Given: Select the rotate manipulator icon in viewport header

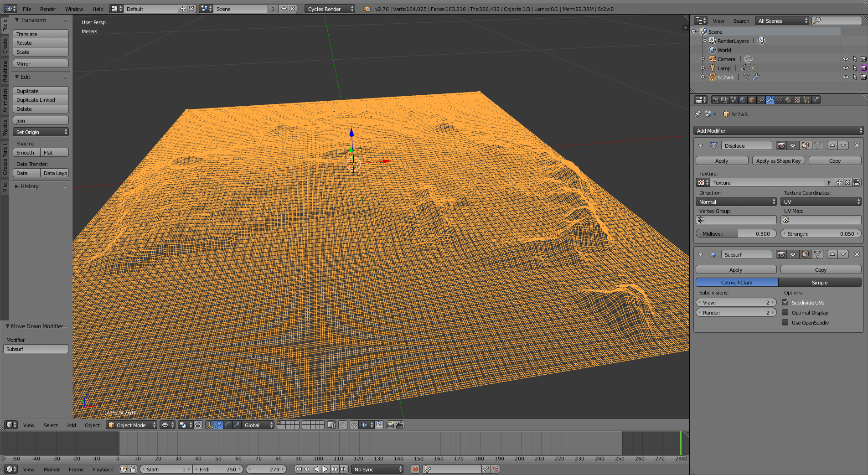Looking at the screenshot, I should coord(227,425).
